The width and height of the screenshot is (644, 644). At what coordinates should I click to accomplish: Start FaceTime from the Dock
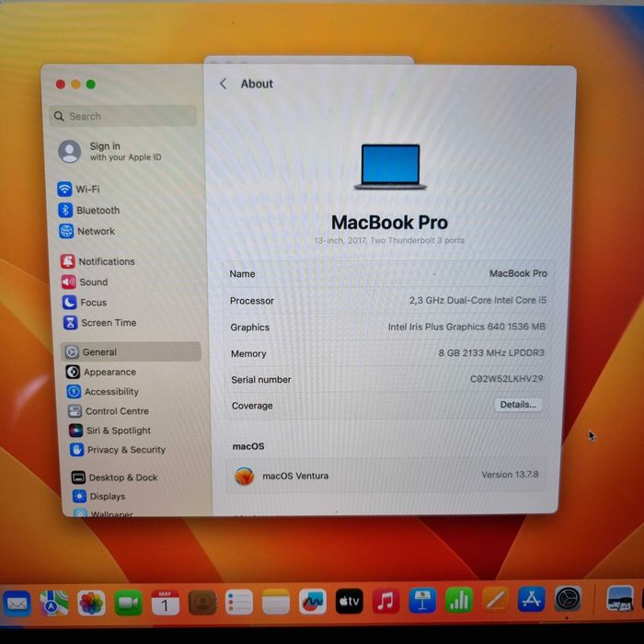tap(128, 603)
